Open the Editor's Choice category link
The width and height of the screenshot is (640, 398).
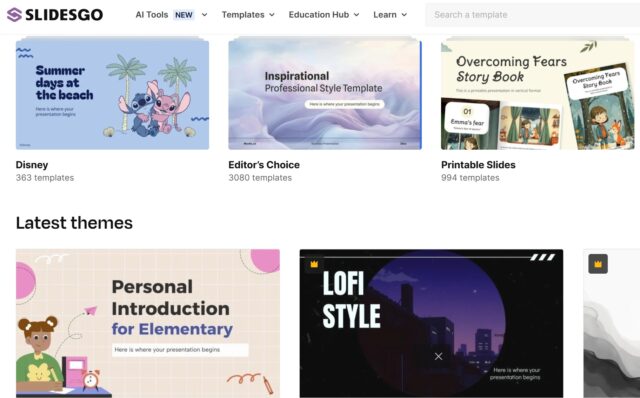click(x=264, y=165)
